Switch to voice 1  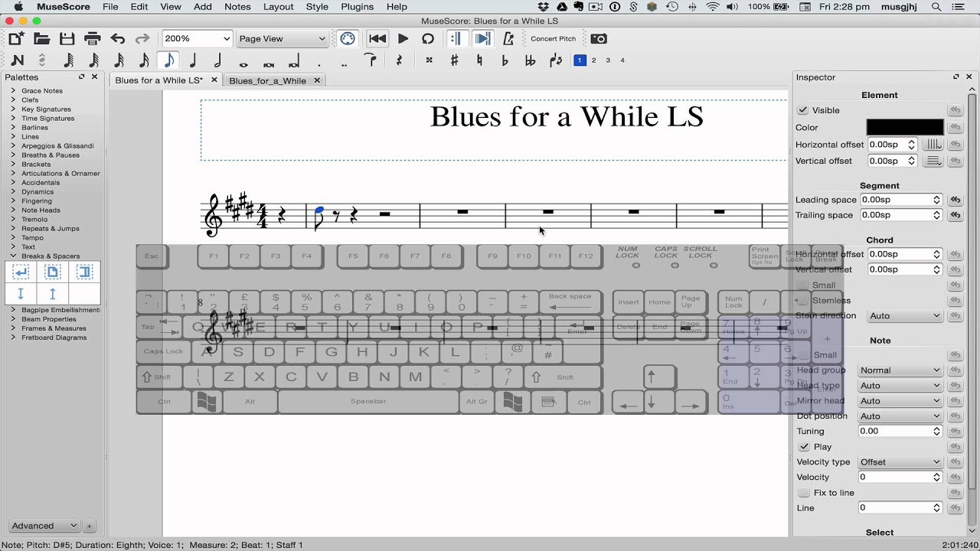point(580,60)
